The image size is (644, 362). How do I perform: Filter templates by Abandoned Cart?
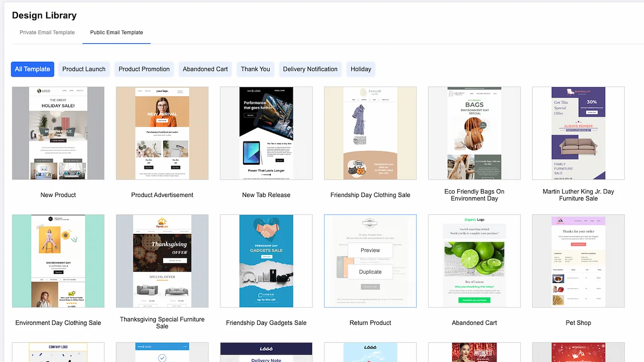(x=205, y=69)
